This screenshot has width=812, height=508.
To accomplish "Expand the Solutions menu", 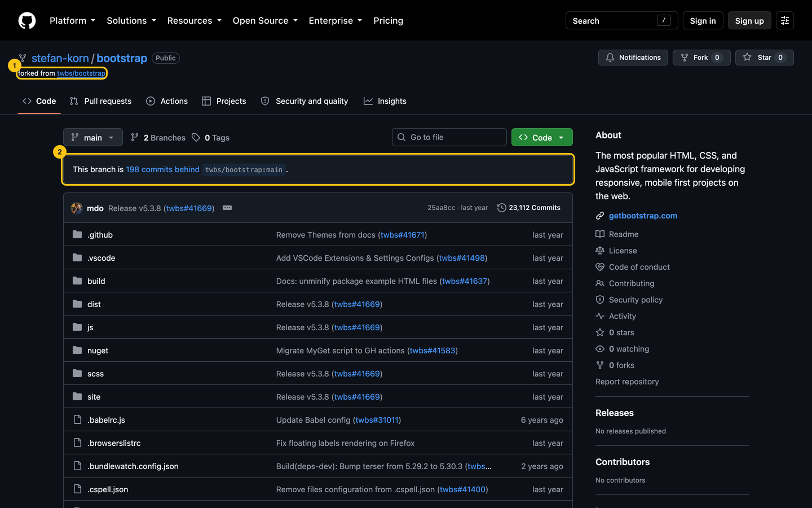I will [x=131, y=21].
